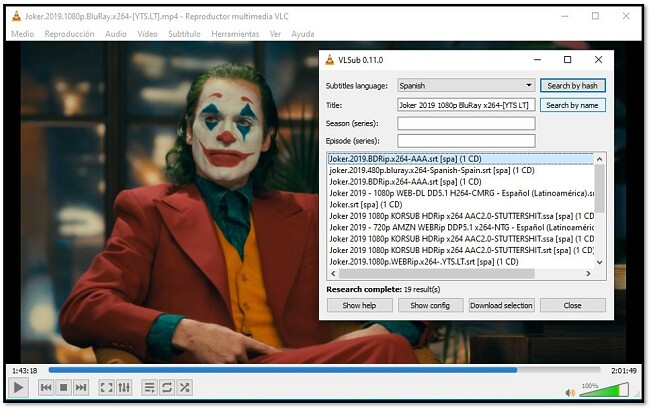
Task: Open the Audio menu
Action: pos(116,34)
